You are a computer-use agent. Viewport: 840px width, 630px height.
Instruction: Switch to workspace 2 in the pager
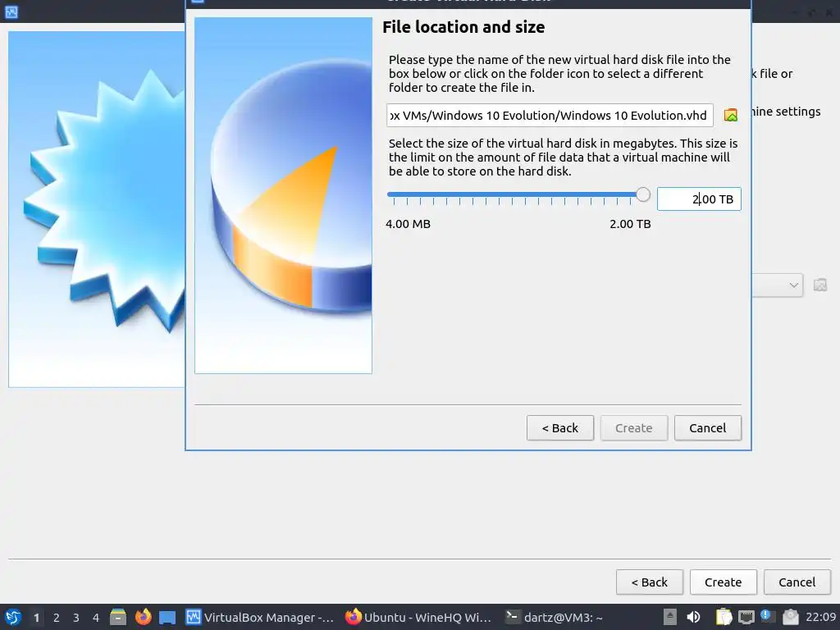pyautogui.click(x=57, y=618)
